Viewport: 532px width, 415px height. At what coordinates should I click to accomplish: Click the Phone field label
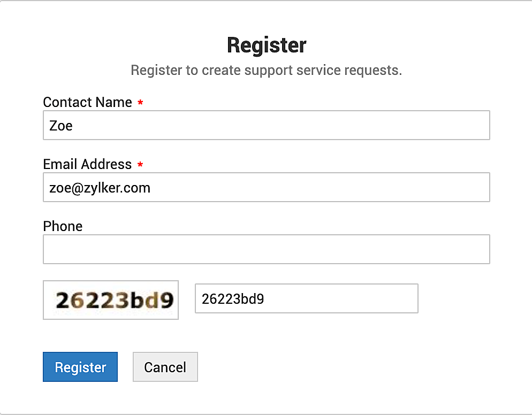click(x=63, y=226)
